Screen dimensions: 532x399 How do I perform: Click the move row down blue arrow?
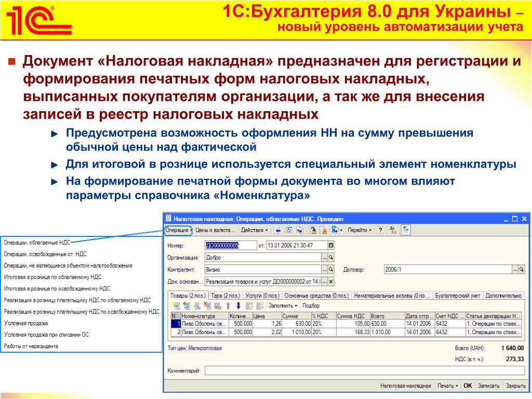point(238,305)
